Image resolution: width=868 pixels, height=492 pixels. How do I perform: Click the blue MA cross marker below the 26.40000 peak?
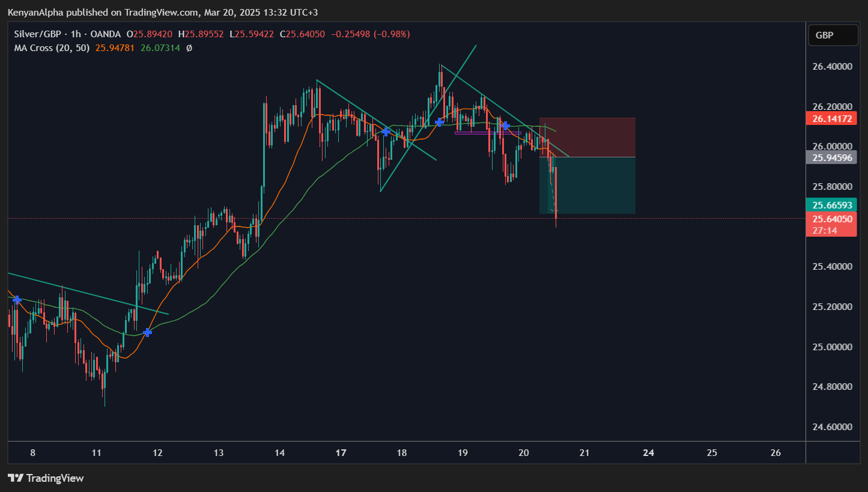(x=439, y=122)
